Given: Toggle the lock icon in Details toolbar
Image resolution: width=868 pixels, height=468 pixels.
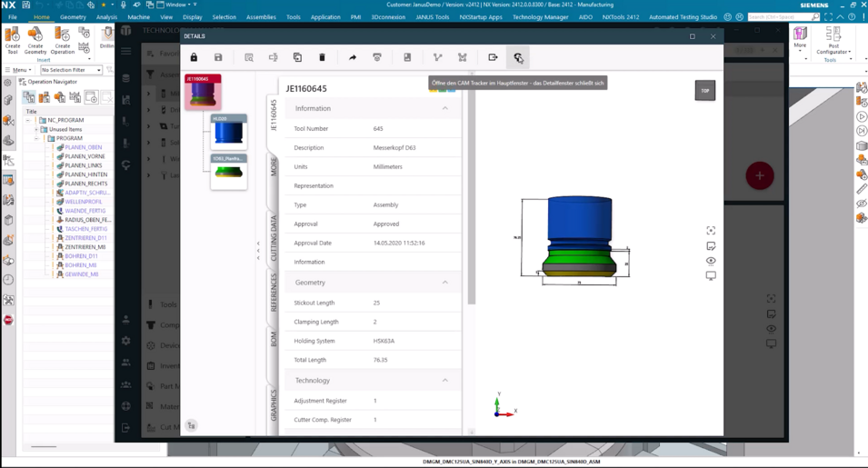Looking at the screenshot, I should pyautogui.click(x=194, y=57).
